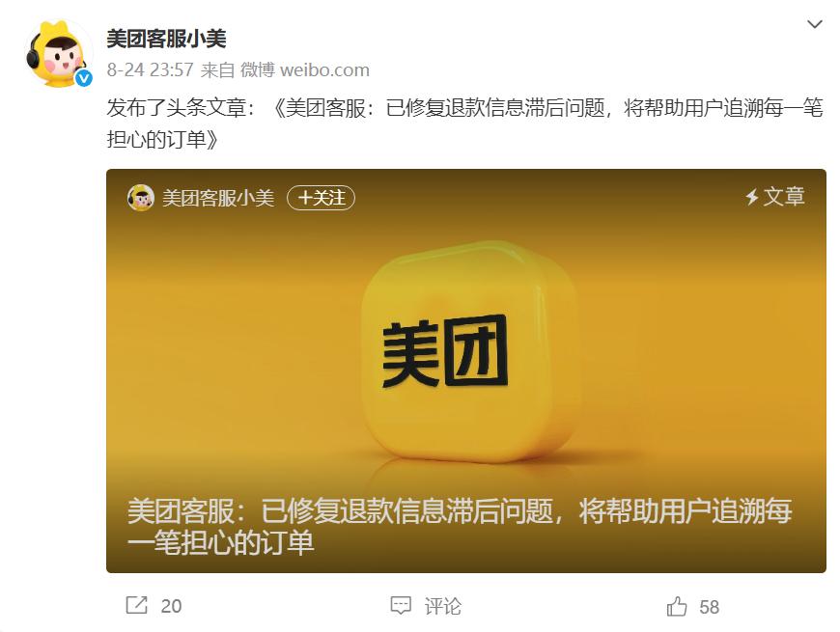Click the blue verified badge on avatar
The width and height of the screenshot is (840, 632).
84,79
